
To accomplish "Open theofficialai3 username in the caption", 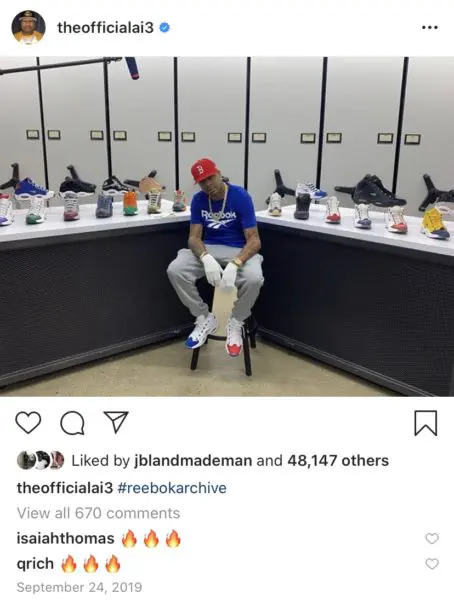I will point(65,488).
